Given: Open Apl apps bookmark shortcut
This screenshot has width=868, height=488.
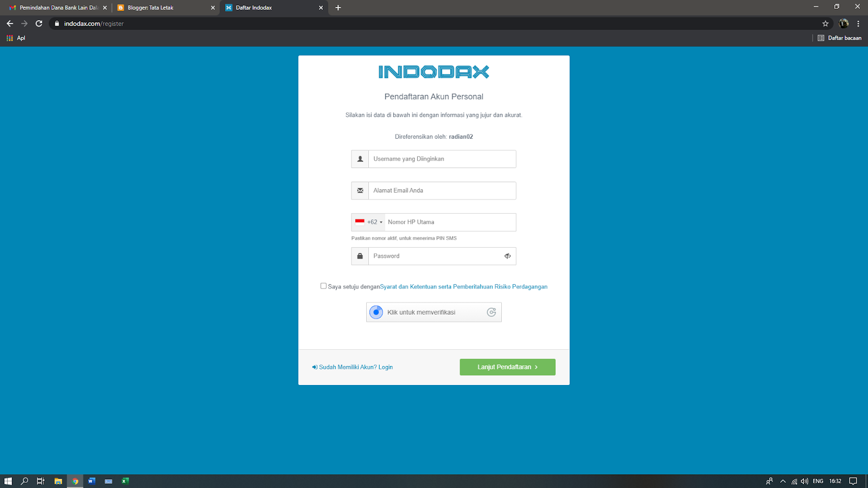Looking at the screenshot, I should pyautogui.click(x=16, y=38).
